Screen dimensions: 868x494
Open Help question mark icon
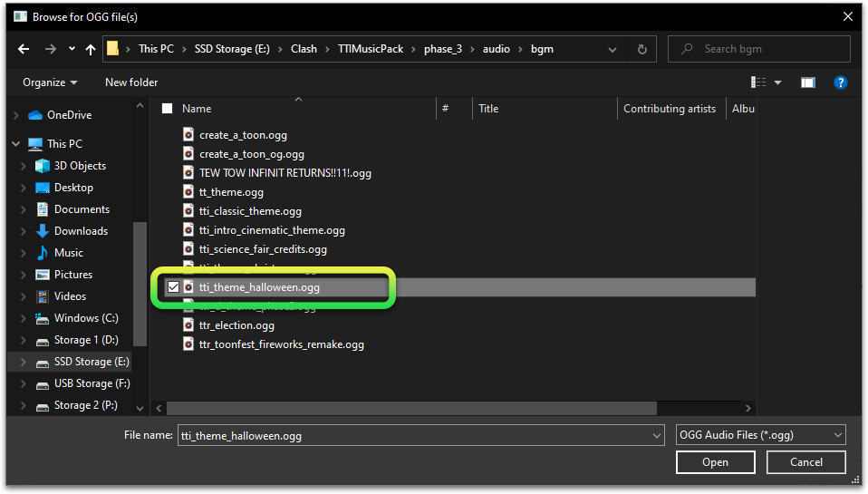click(840, 82)
